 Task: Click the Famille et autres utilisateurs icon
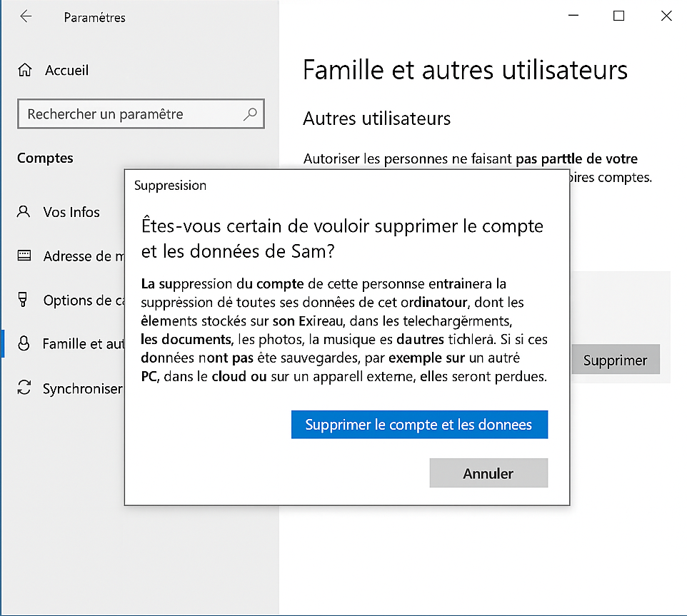coord(24,343)
